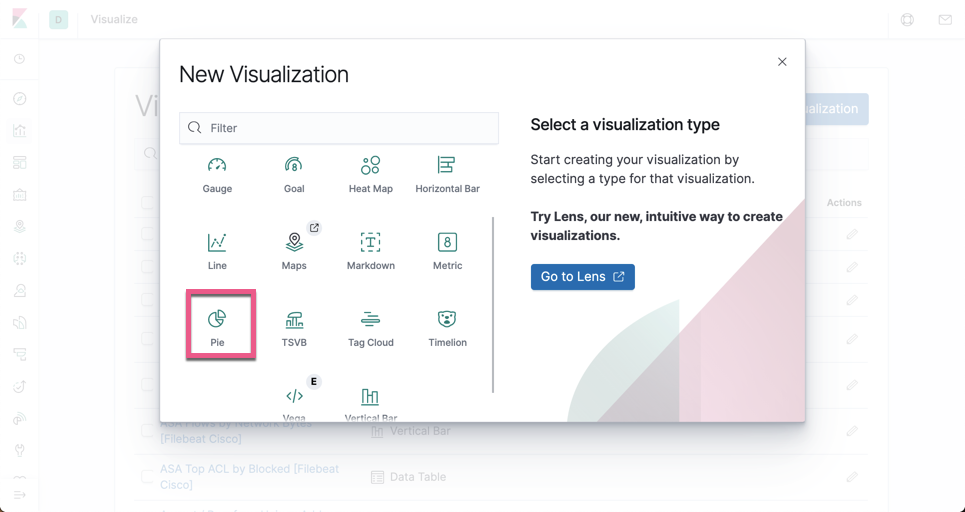Viewport: 965px width, 512px height.
Task: Open Dev Tools wrench icon in sidebar
Action: [x=20, y=450]
